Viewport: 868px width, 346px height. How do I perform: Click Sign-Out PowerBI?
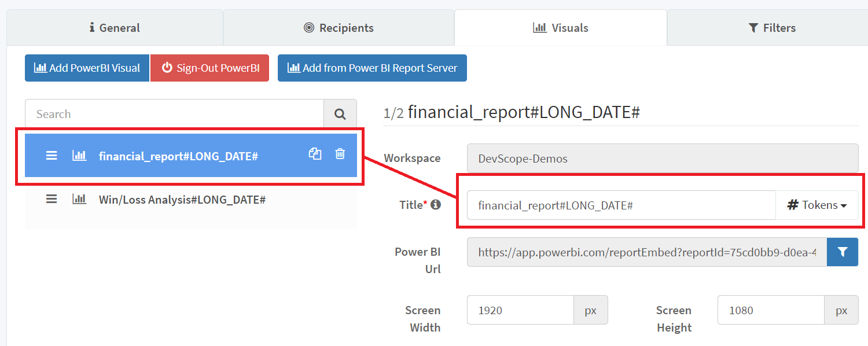click(209, 68)
